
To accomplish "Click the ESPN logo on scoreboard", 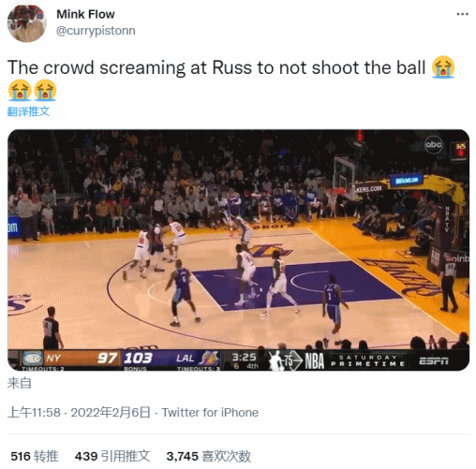I will (434, 361).
